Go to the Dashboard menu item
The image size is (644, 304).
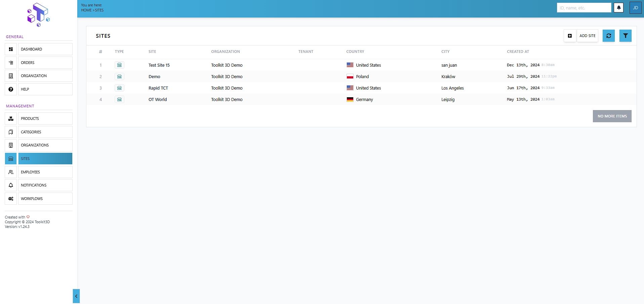point(45,49)
